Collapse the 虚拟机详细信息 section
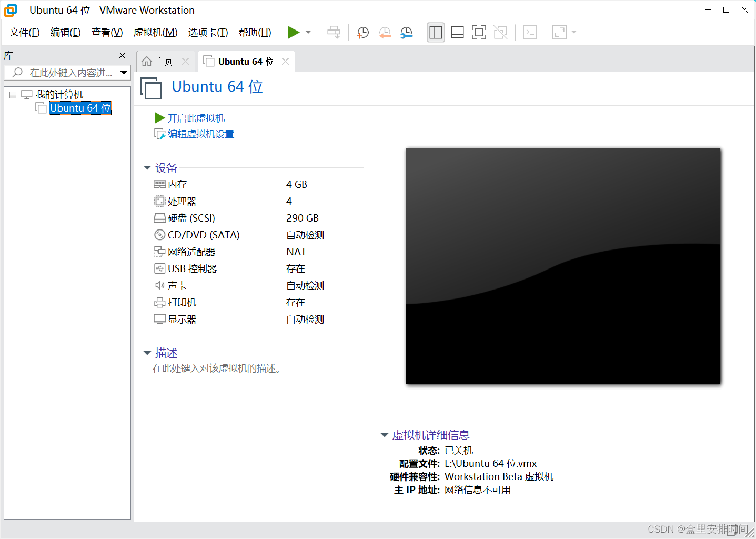 385,435
